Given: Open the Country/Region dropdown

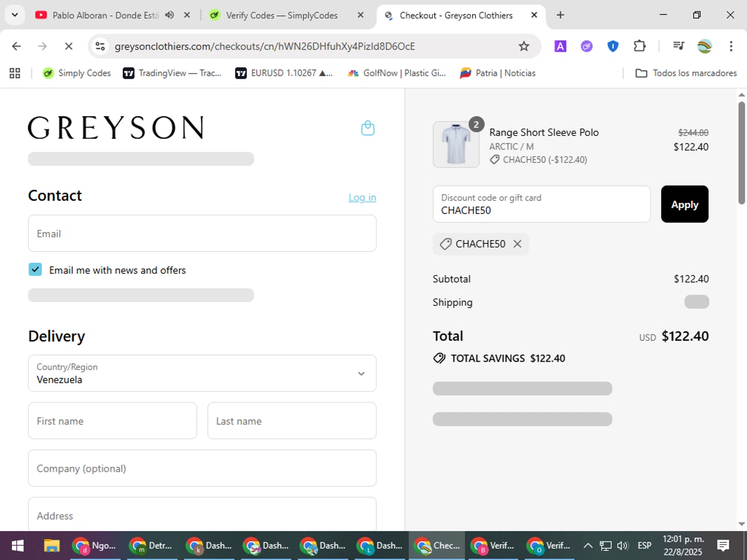Looking at the screenshot, I should (202, 373).
